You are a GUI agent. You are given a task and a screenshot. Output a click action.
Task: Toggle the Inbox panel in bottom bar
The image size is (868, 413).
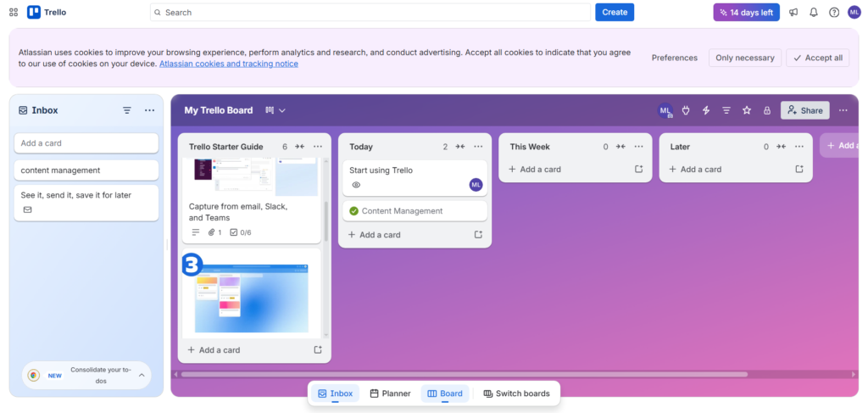(335, 393)
